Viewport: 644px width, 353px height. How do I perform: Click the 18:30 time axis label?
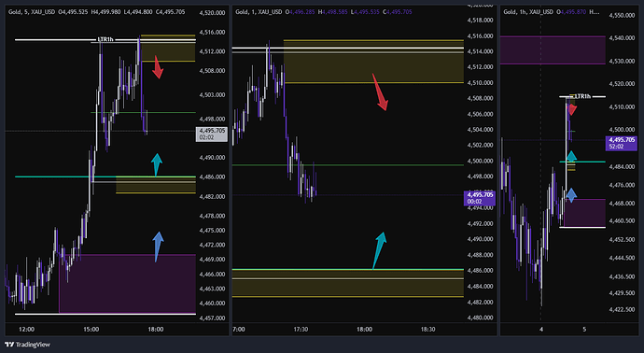(x=428, y=329)
